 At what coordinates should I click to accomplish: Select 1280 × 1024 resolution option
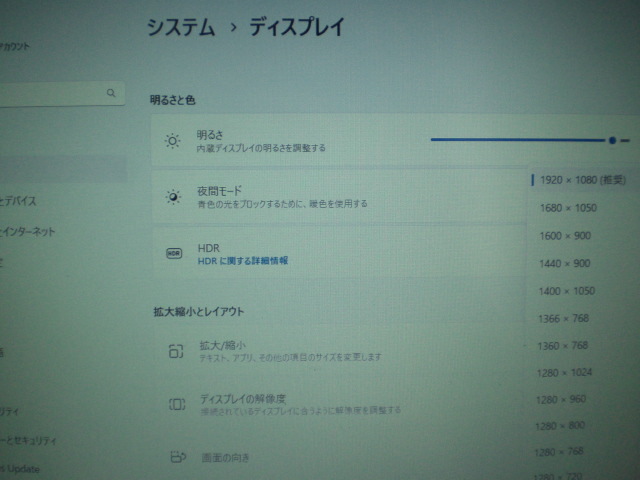[x=564, y=373]
